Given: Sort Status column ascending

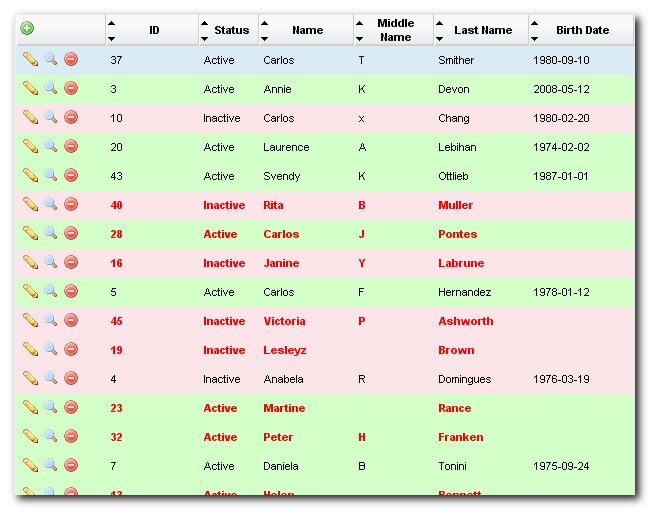Looking at the screenshot, I should (204, 23).
